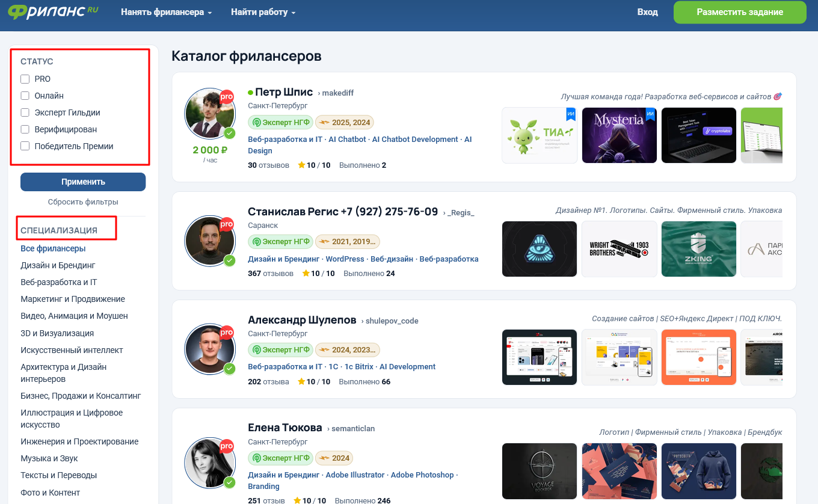Select Маркетинг и Продвижение category

click(x=73, y=299)
